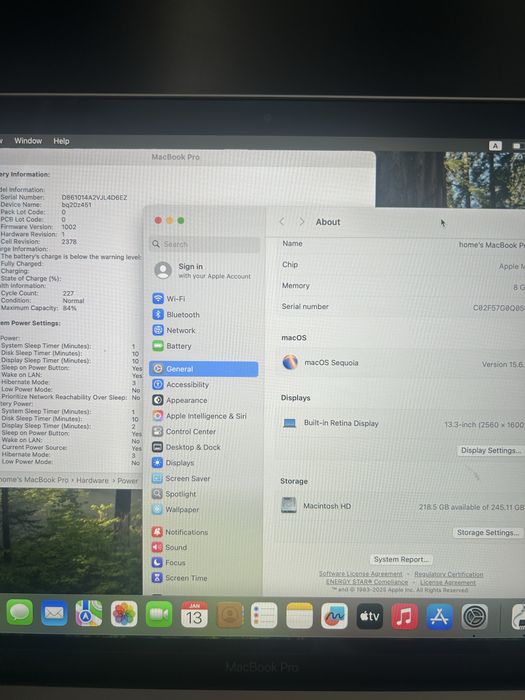Open Regulatory Certification link
Image resolution: width=525 pixels, height=700 pixels.
coord(449,575)
